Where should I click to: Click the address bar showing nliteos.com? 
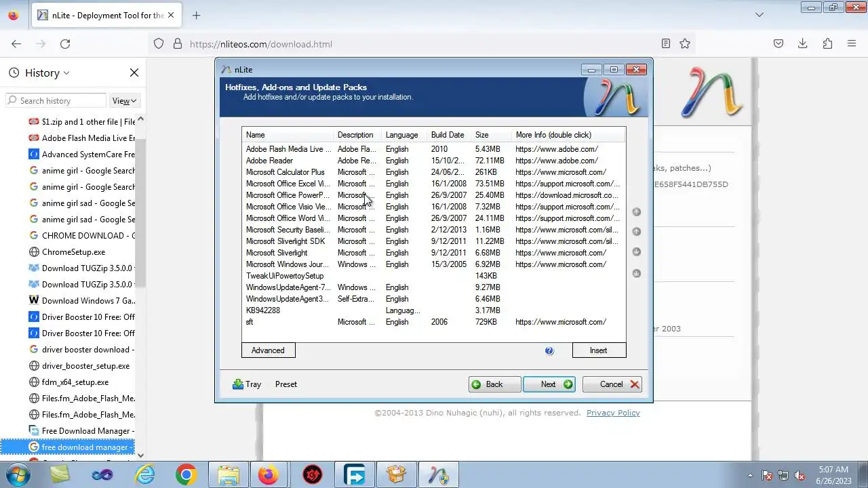(x=420, y=44)
